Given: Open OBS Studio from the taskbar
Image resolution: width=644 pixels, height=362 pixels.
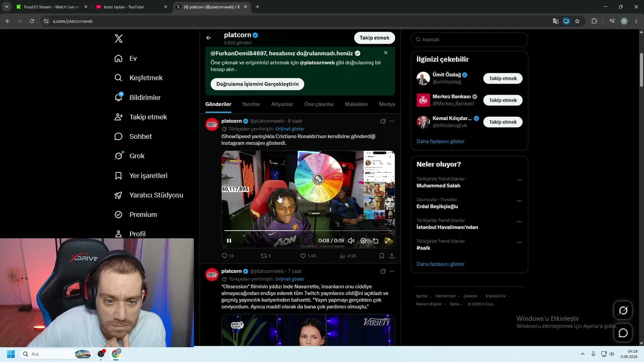Looking at the screenshot, I should click(x=102, y=354).
